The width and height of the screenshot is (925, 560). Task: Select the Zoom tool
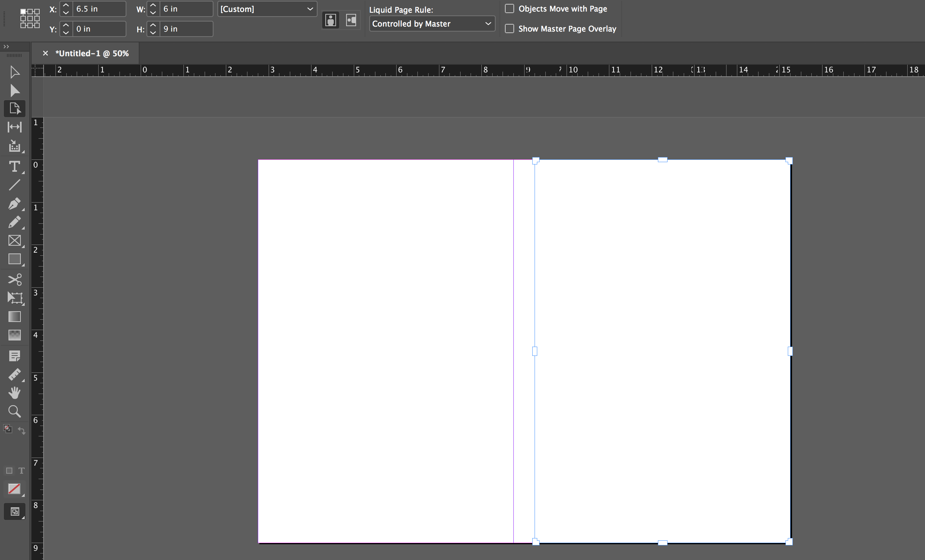pyautogui.click(x=14, y=411)
